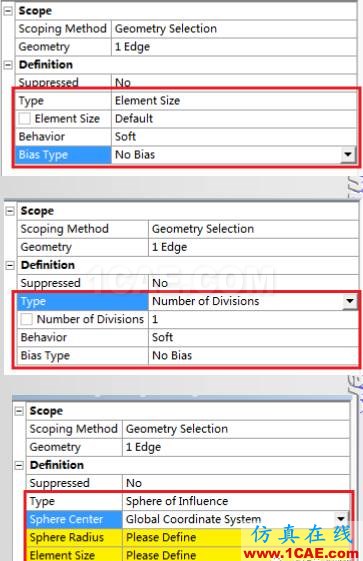This screenshot has height=561, width=363.
Task: Open the Bias Type No Bias dropdown
Action: tap(348, 155)
